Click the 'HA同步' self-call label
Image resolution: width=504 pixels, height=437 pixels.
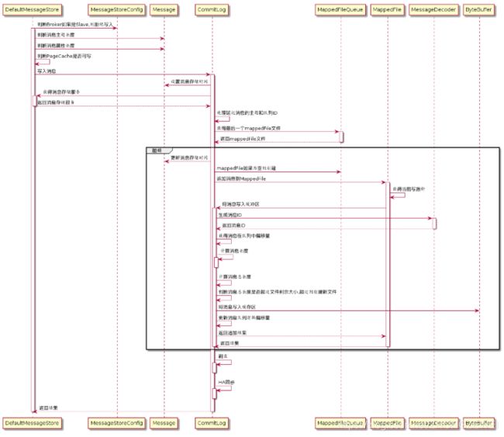(x=226, y=382)
